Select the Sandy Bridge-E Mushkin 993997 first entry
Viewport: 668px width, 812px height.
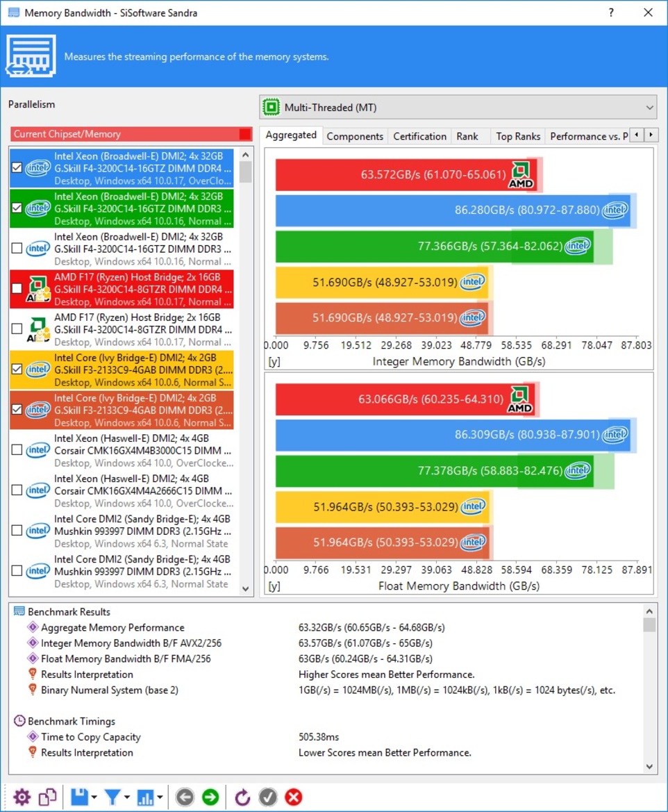click(122, 531)
